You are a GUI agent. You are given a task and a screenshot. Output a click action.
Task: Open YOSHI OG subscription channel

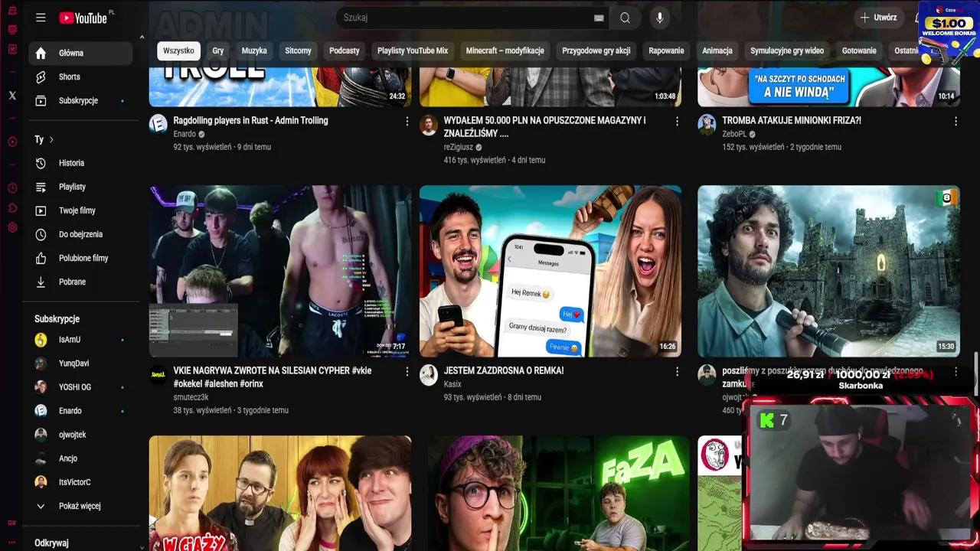[80, 387]
